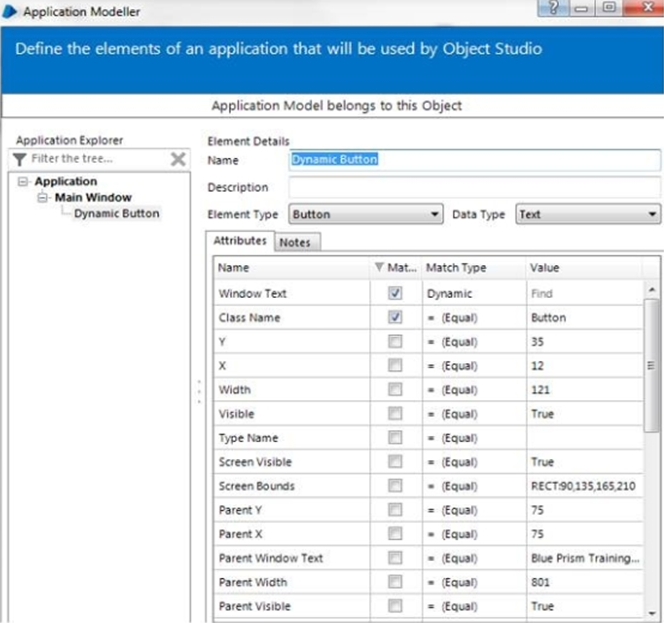Clear the tree filter with X icon
This screenshot has height=623, width=664.
(x=178, y=159)
